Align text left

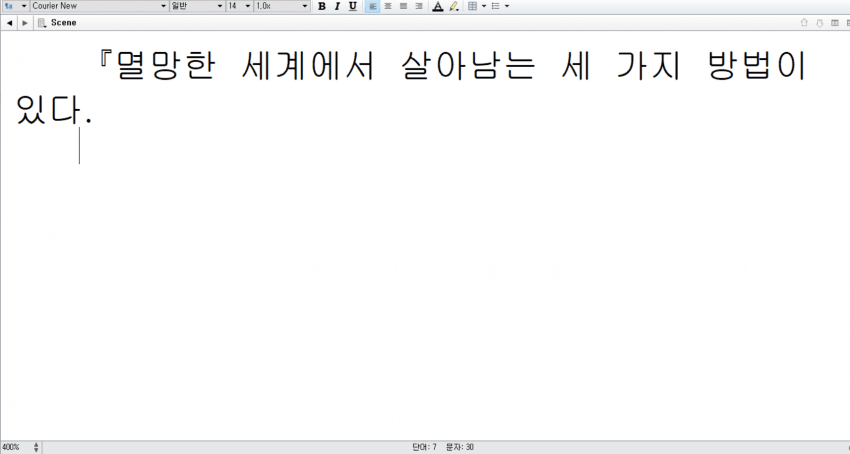coord(372,7)
